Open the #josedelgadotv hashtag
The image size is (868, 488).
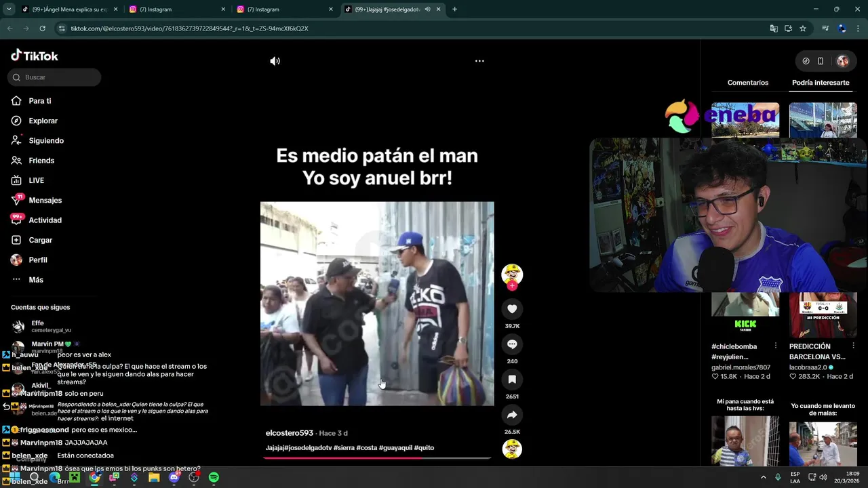pos(308,448)
